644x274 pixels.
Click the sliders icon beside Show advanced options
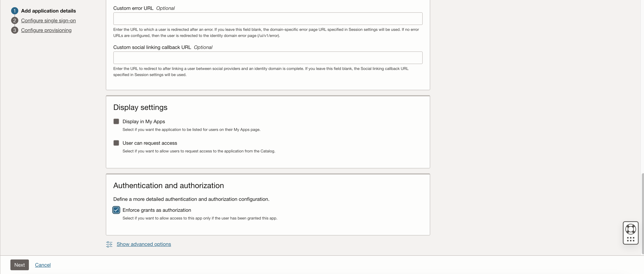tap(109, 244)
